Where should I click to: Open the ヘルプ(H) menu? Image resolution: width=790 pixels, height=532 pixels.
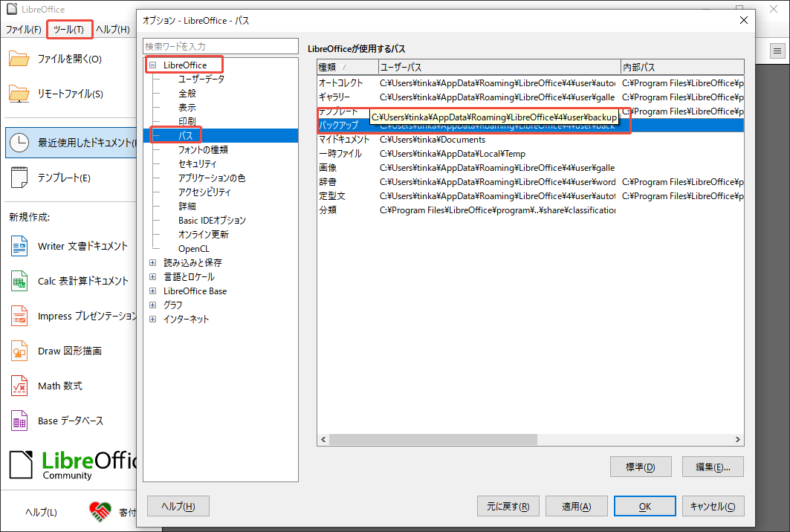[x=112, y=29]
